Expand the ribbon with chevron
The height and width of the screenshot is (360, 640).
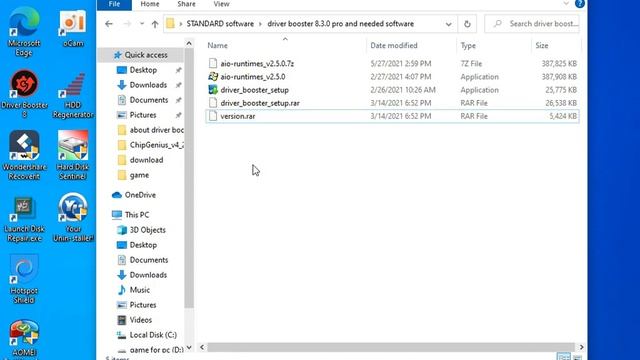[x=566, y=4]
